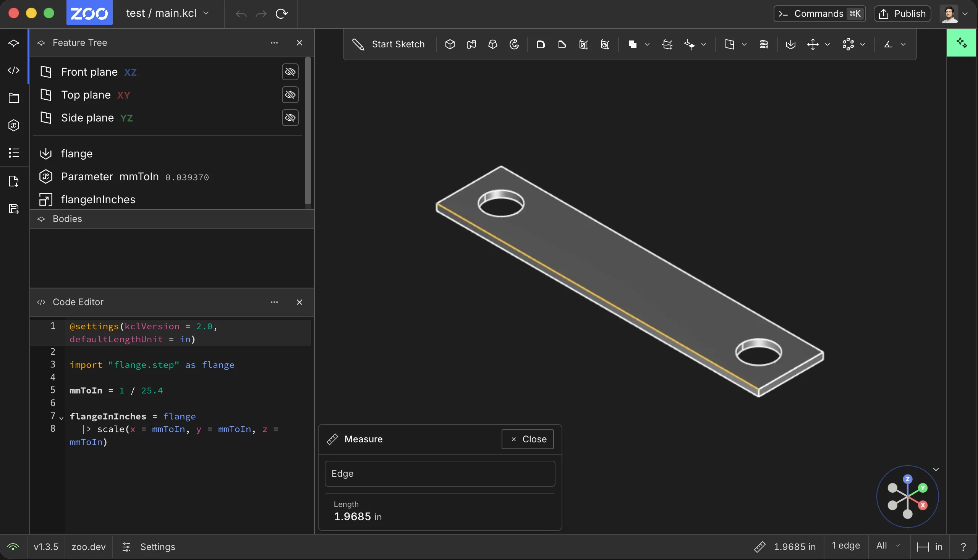This screenshot has width=978, height=560.
Task: Select the Shell tool icon
Action: coord(583,44)
